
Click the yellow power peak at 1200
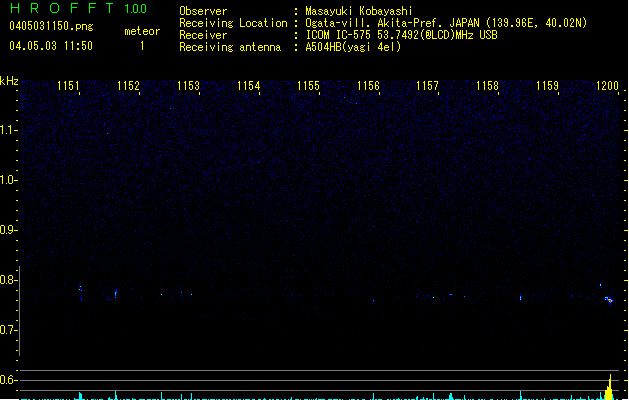tap(609, 388)
